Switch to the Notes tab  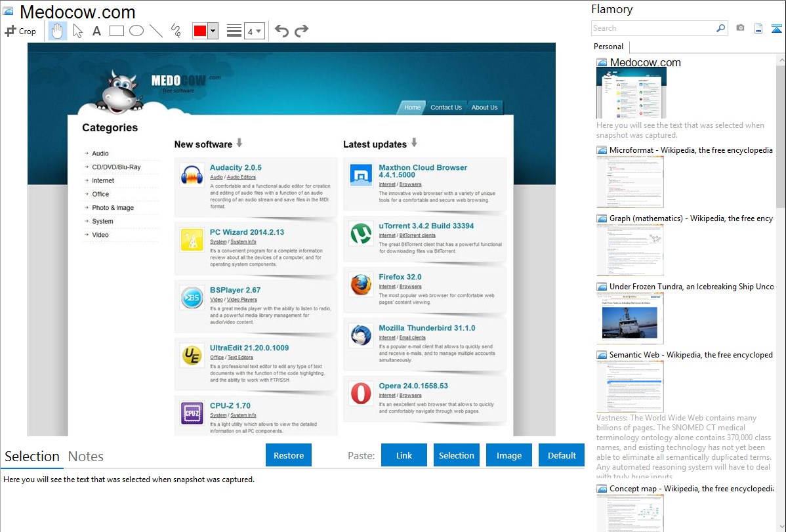click(x=86, y=457)
